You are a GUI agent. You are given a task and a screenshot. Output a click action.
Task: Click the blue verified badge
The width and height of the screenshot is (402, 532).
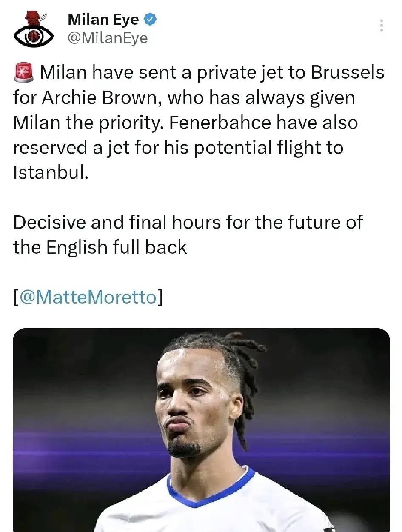[151, 19]
